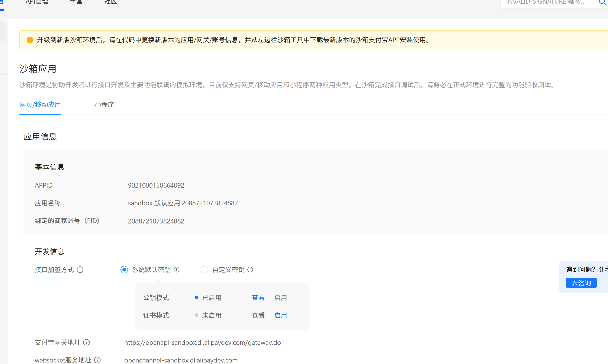Click the openchannel-sandbox websocket address
The image size is (608, 364).
(181, 360)
